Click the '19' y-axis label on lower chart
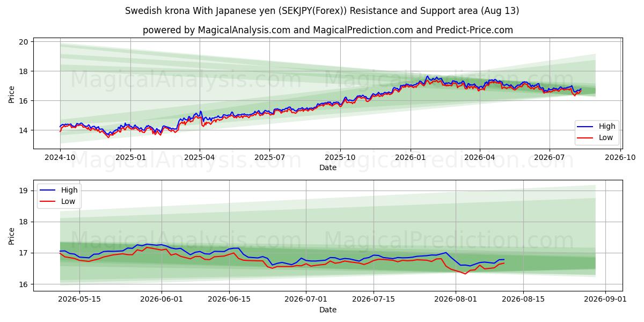644x322 pixels. click(24, 191)
